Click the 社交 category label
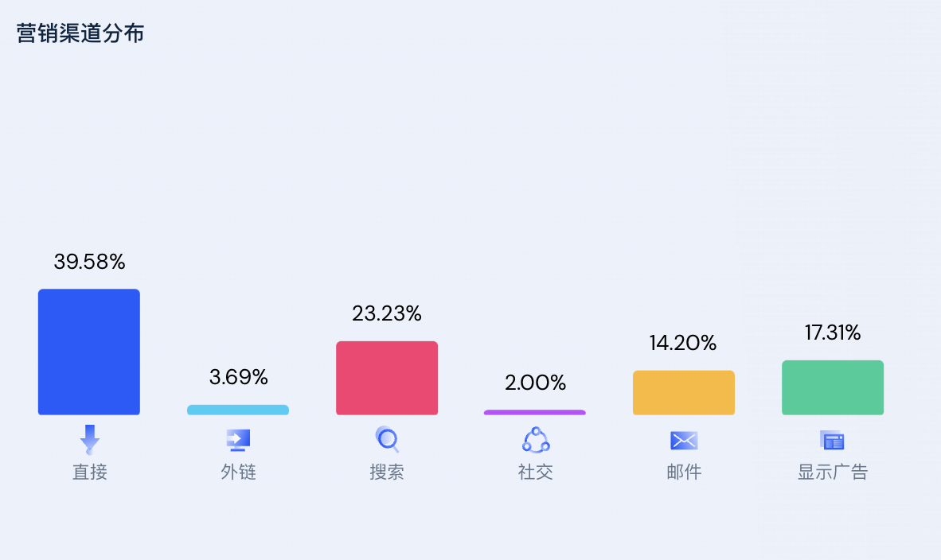 click(x=535, y=472)
